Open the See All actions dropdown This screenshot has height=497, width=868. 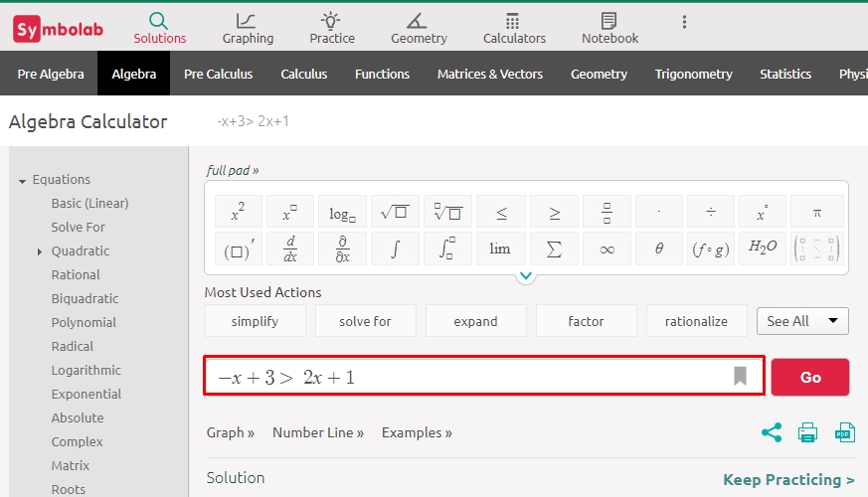tap(802, 321)
